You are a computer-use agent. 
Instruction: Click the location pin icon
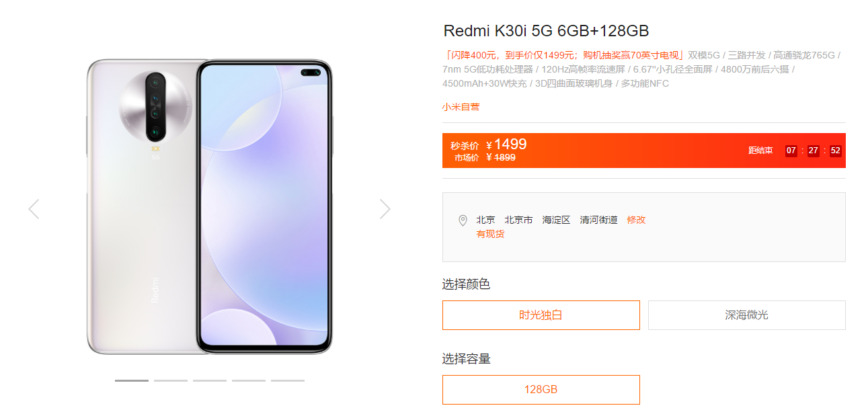(463, 220)
